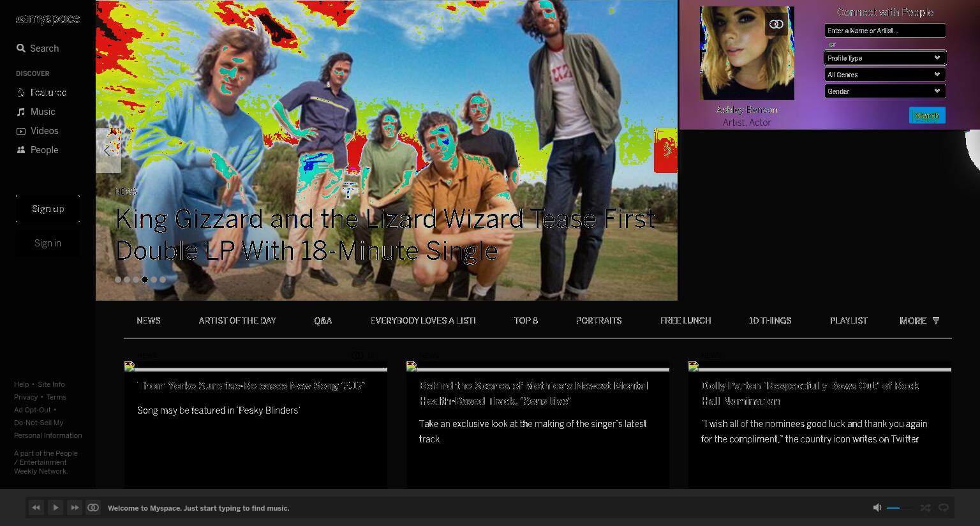Image resolution: width=980 pixels, height=526 pixels.
Task: Click the previous track button
Action: point(36,507)
